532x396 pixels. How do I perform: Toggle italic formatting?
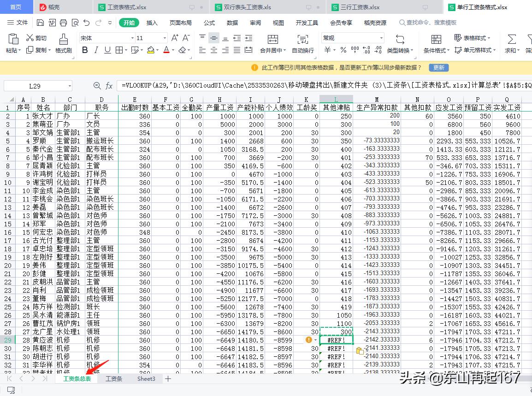(97, 50)
